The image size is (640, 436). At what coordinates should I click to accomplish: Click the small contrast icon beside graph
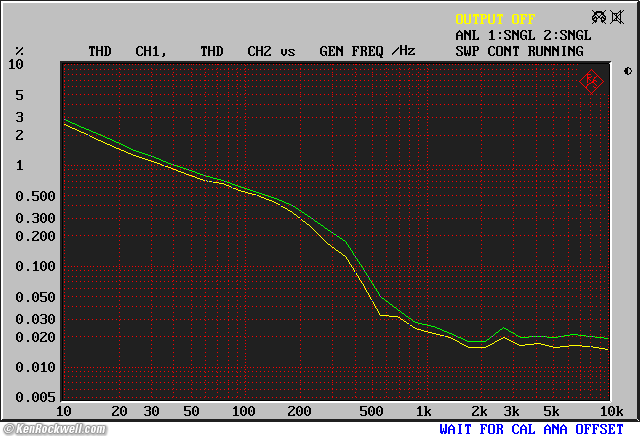pyautogui.click(x=628, y=71)
